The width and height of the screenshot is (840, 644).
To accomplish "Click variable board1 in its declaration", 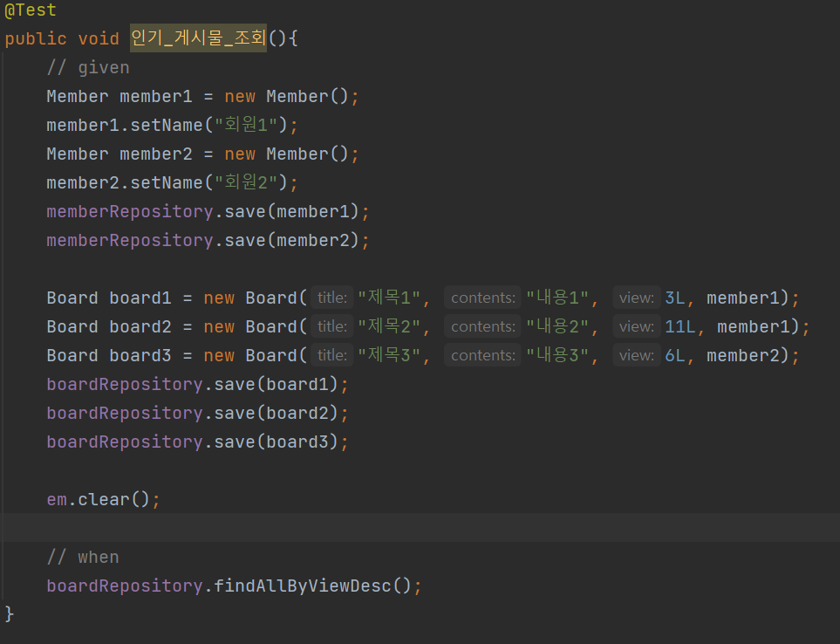I will pos(140,298).
